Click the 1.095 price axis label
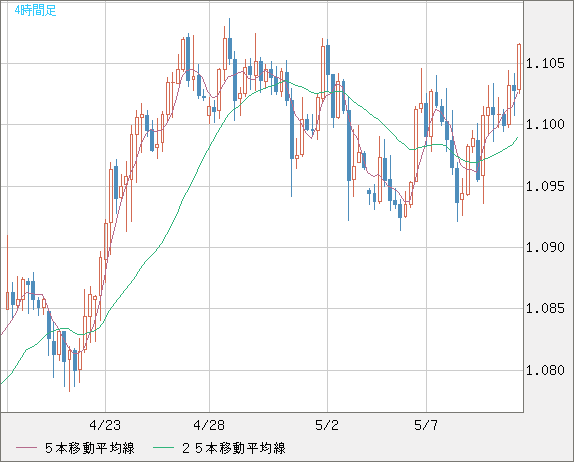Viewport: 574px width, 462px height. [545, 186]
